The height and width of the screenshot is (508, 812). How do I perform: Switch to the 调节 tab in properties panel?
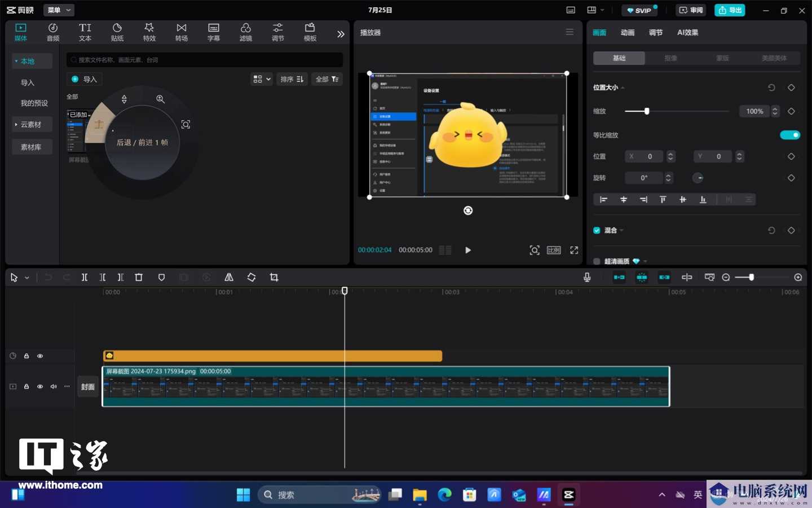point(656,33)
